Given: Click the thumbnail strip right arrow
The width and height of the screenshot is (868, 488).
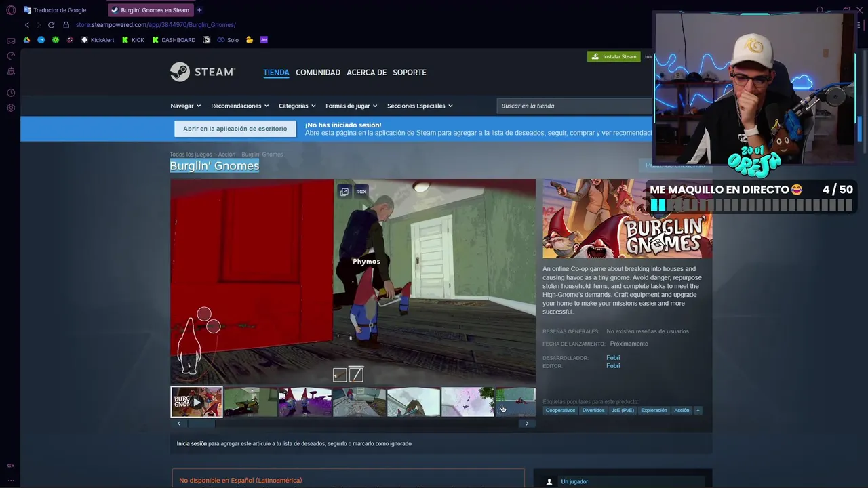Looking at the screenshot, I should pos(527,424).
